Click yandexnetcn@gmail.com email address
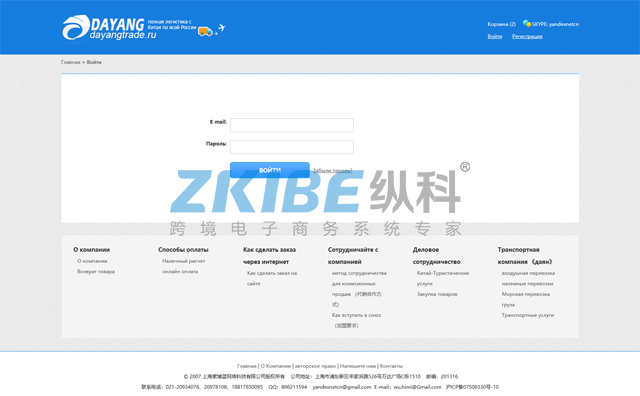The width and height of the screenshot is (640, 396). (x=342, y=387)
